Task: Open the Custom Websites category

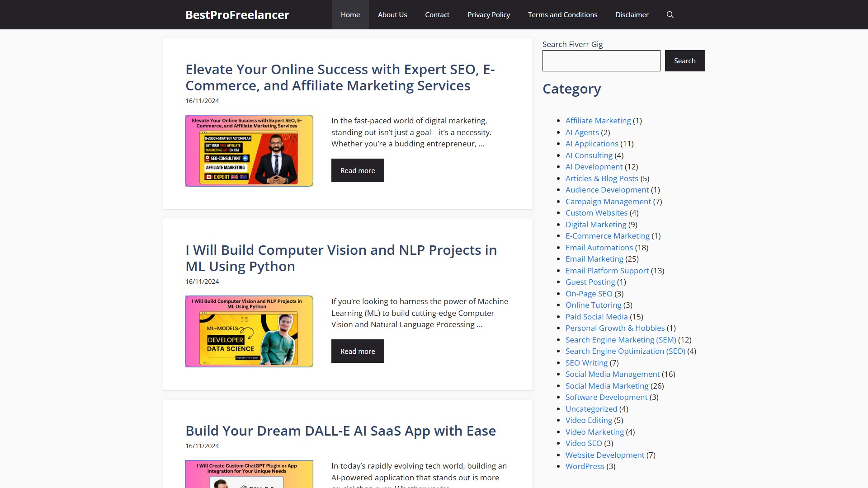Action: click(596, 213)
